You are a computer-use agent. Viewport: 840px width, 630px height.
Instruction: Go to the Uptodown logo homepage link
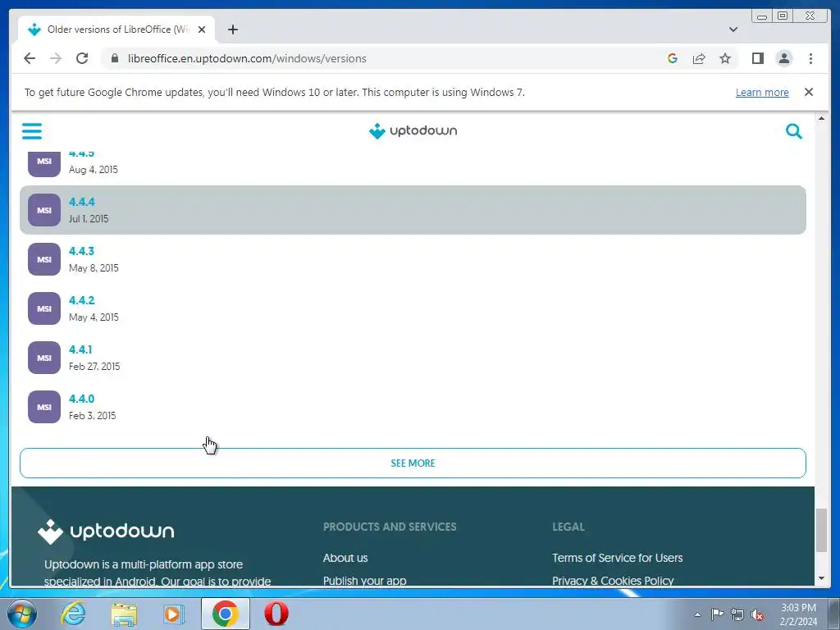tap(413, 130)
